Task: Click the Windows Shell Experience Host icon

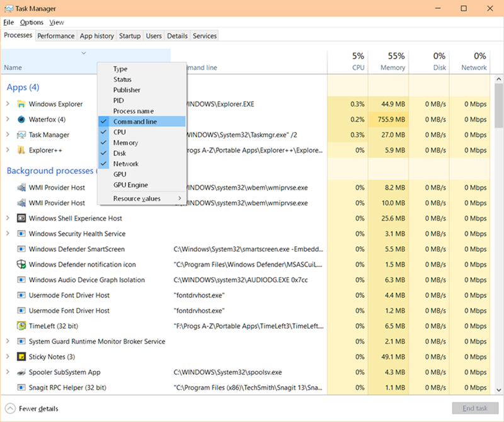Action: point(21,218)
